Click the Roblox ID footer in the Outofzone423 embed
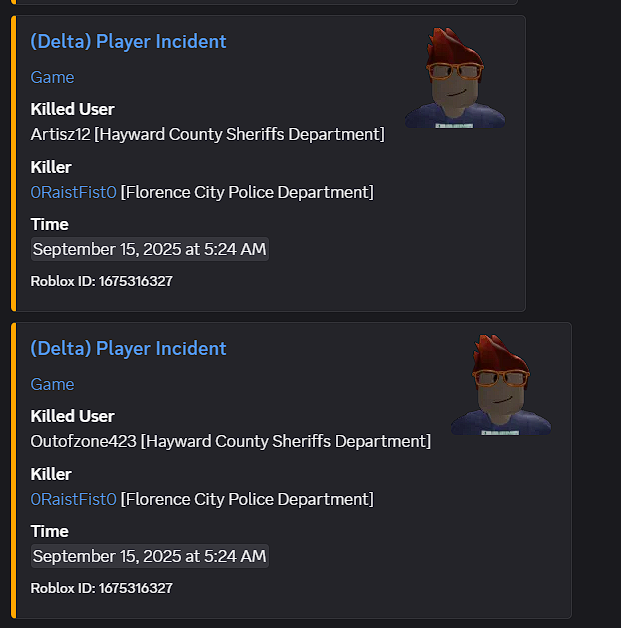The image size is (621, 628). (x=101, y=588)
